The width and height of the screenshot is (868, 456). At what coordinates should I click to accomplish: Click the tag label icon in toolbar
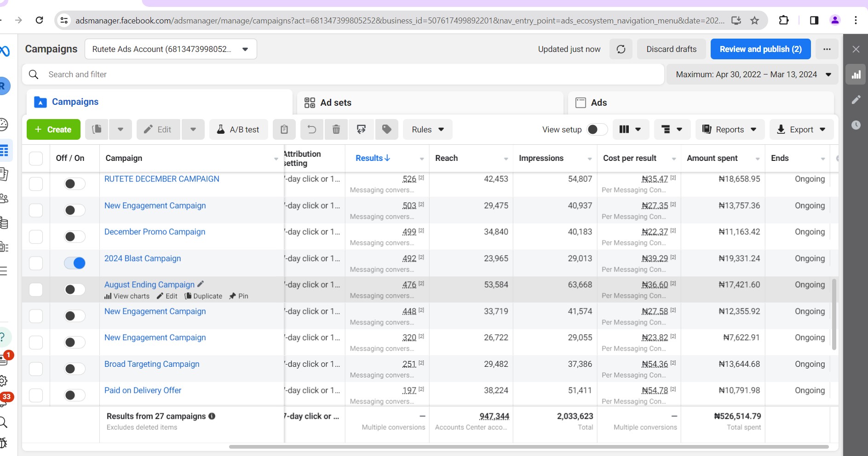click(x=387, y=130)
